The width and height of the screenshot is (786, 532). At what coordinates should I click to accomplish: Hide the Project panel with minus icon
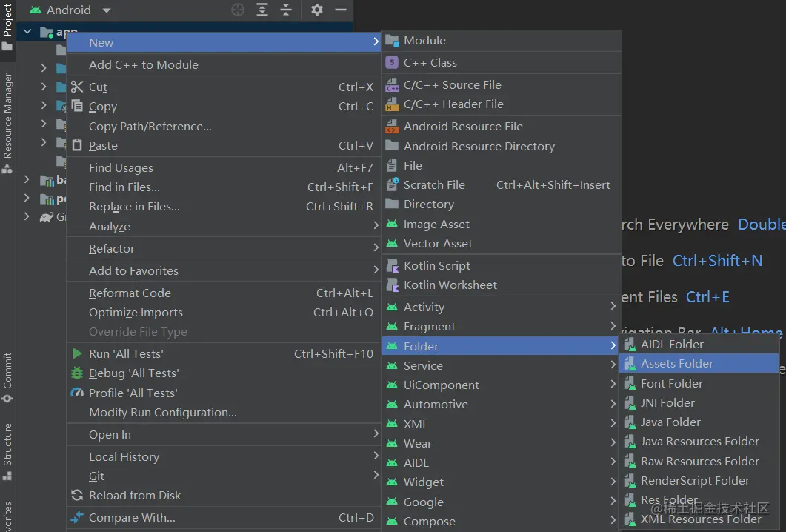341,10
